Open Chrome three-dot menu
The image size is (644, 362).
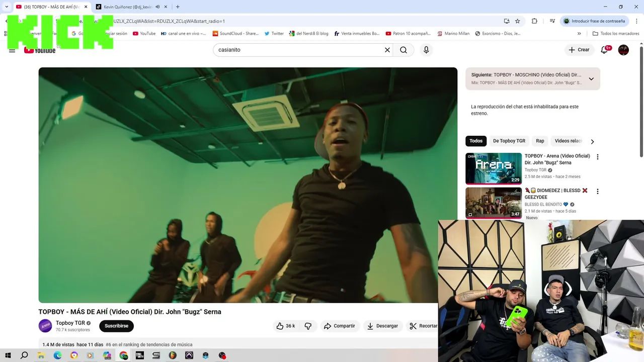(x=636, y=21)
